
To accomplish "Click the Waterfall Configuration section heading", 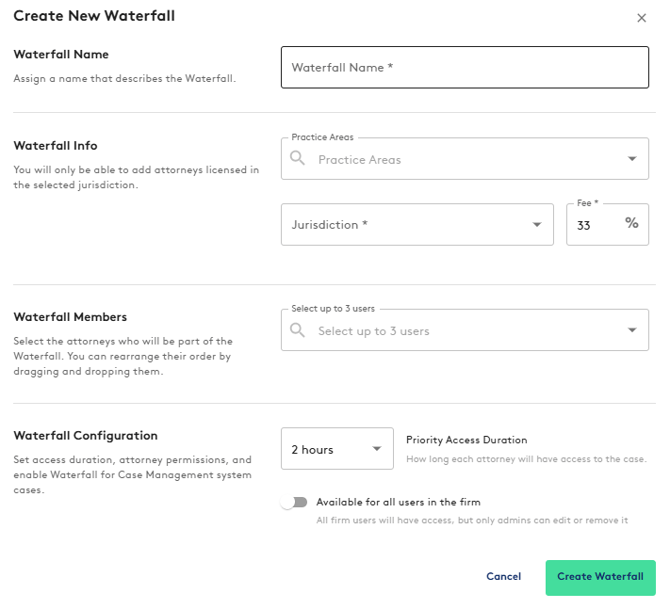I will point(85,436).
